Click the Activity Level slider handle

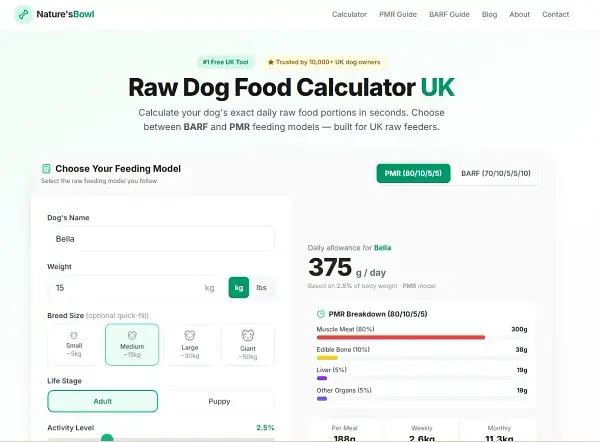(x=107, y=438)
